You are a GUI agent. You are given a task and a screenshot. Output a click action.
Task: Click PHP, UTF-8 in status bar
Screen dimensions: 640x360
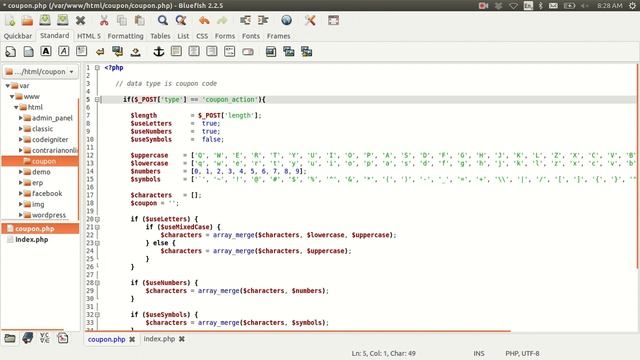click(x=522, y=353)
